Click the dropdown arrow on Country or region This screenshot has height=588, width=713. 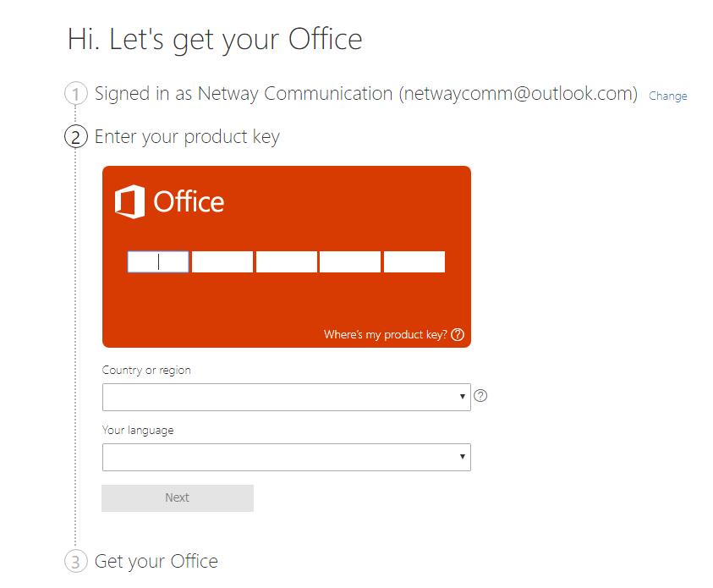tap(463, 397)
